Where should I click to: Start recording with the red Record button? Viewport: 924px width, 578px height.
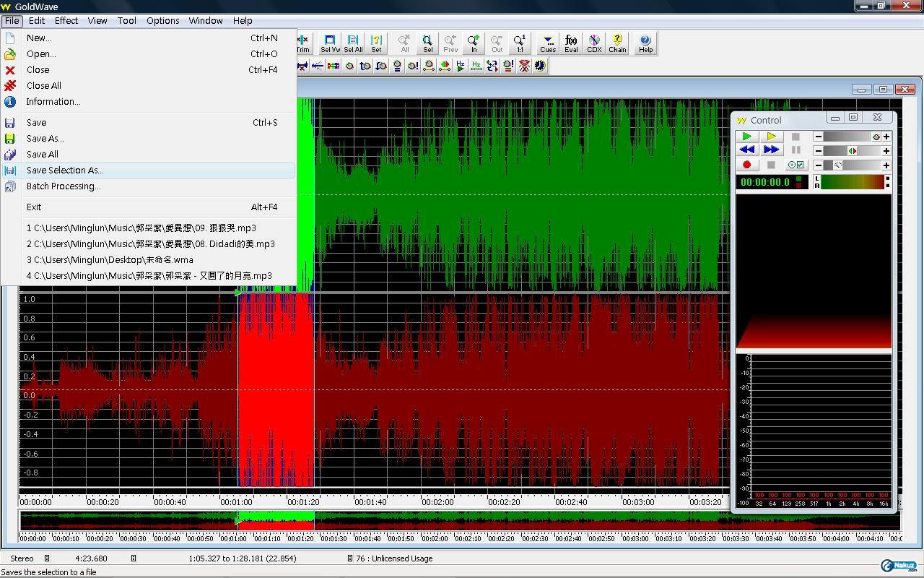746,165
